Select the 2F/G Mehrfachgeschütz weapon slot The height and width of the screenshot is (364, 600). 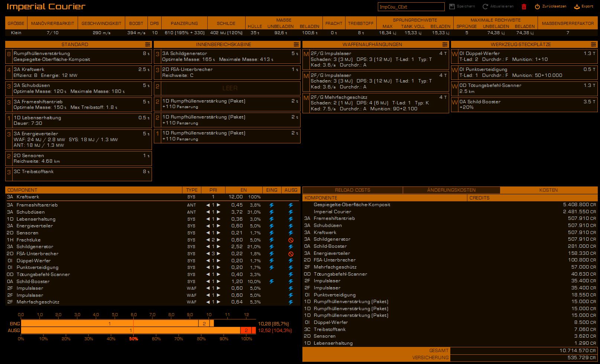tap(376, 103)
